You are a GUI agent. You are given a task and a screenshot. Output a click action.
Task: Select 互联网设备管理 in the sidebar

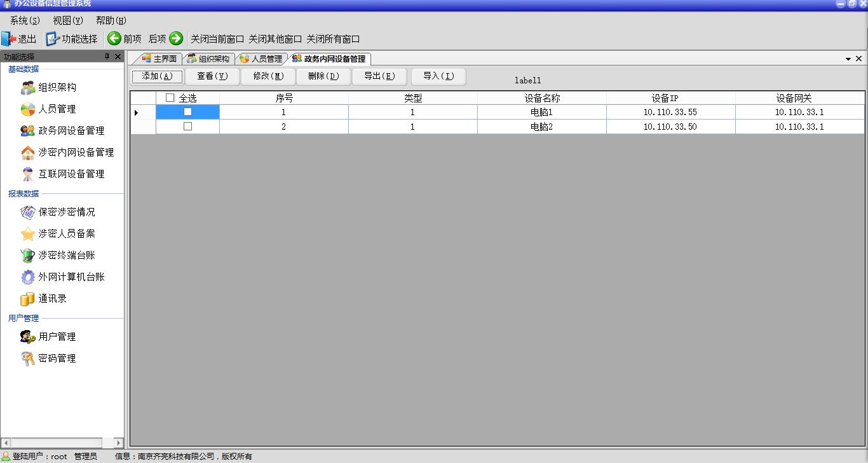(71, 174)
